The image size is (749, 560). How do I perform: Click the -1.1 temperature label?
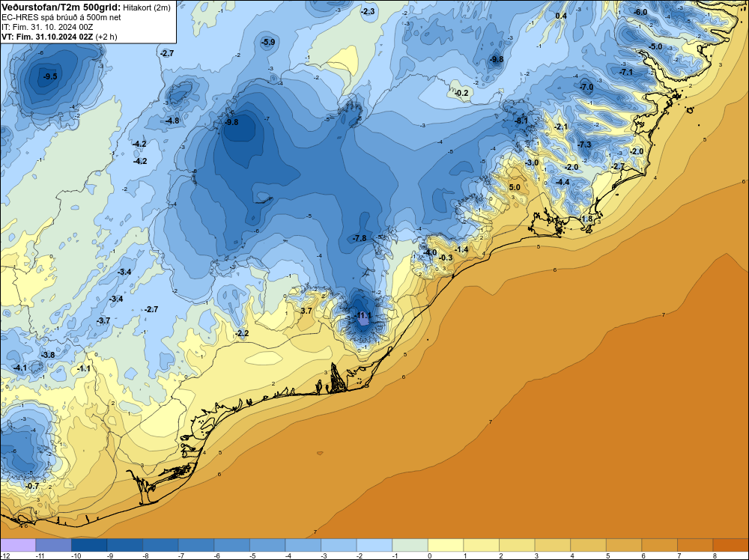tap(83, 368)
